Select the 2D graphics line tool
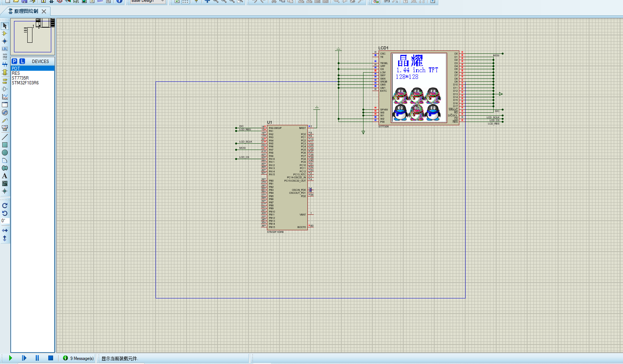Screen dimensions: 623x364 (x=5, y=137)
